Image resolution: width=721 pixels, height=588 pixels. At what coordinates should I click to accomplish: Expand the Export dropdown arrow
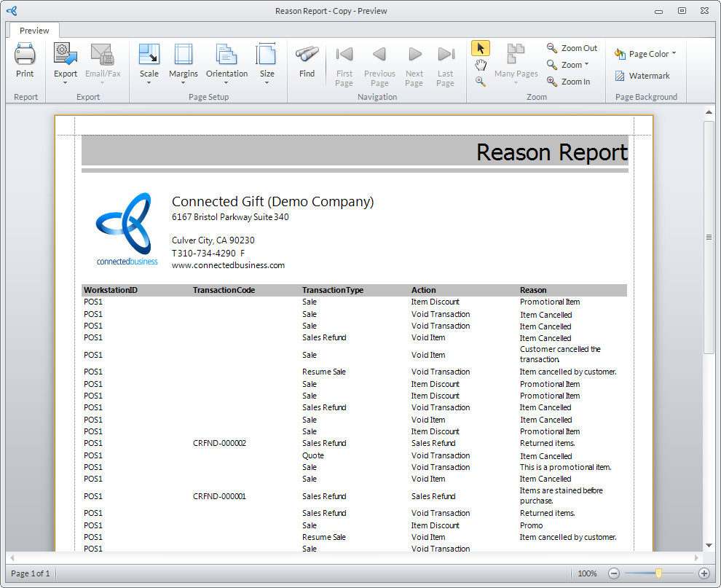tap(66, 82)
